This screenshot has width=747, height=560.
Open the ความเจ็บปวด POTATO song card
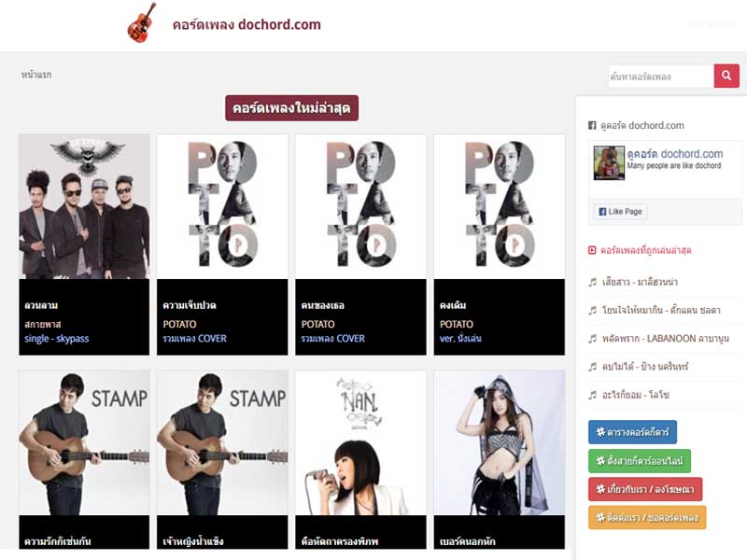coord(222,245)
